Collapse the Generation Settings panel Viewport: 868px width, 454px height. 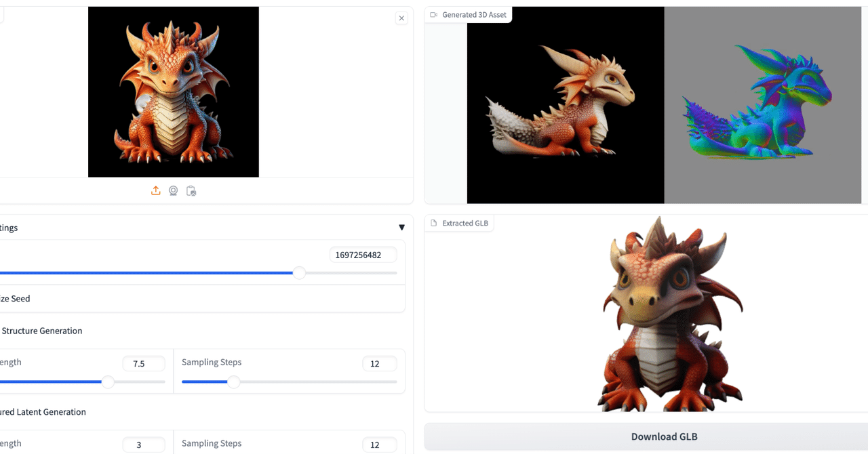pyautogui.click(x=401, y=227)
